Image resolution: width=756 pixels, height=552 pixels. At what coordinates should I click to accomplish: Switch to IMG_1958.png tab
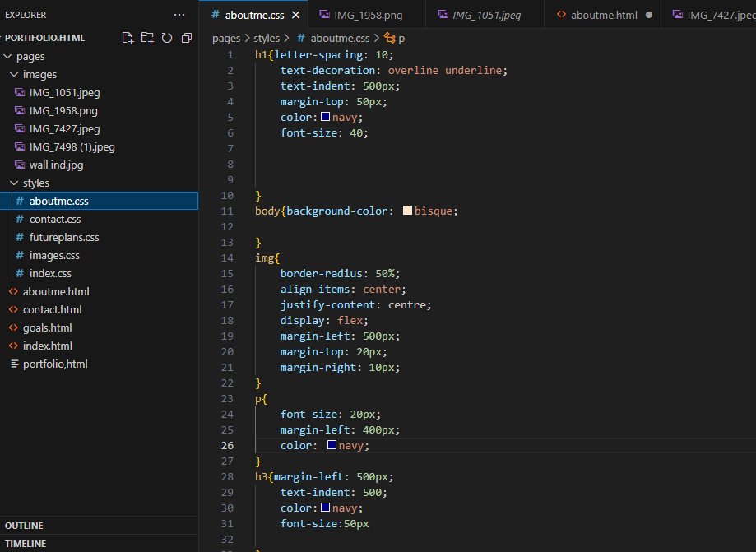pyautogui.click(x=366, y=15)
